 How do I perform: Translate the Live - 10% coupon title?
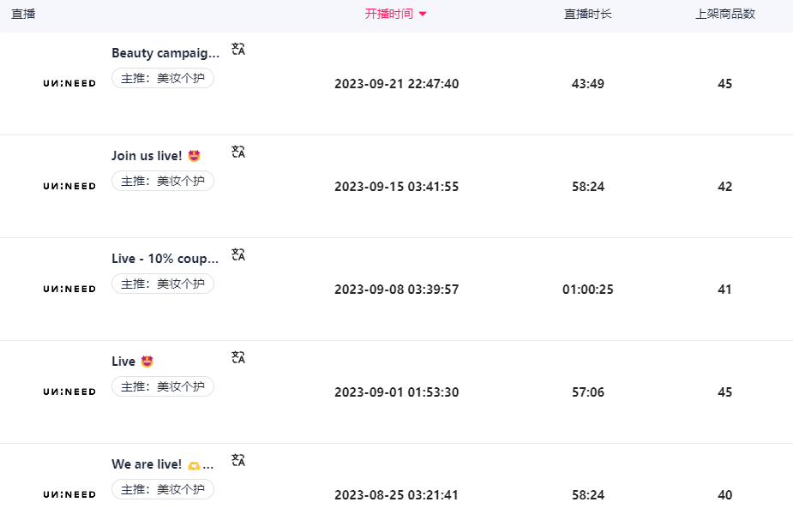coord(238,254)
